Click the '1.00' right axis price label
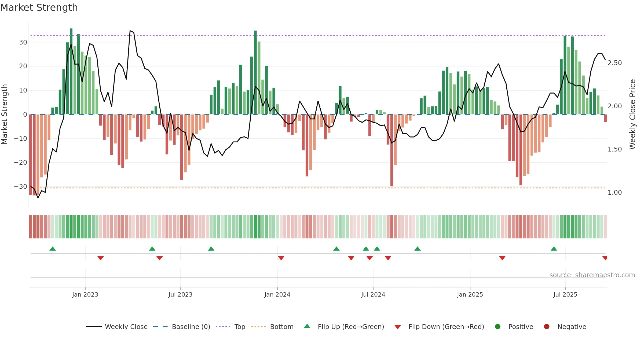The height and width of the screenshot is (362, 644). pyautogui.click(x=615, y=193)
